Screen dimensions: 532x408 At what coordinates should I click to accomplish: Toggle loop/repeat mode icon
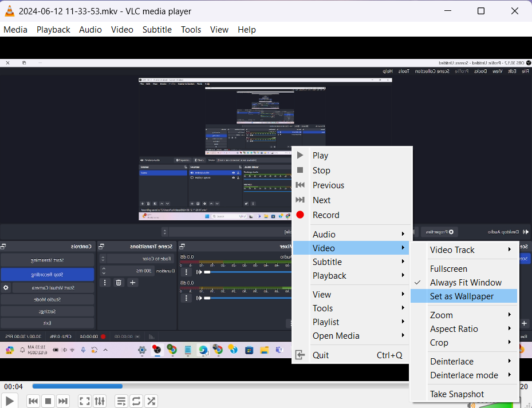(x=136, y=401)
